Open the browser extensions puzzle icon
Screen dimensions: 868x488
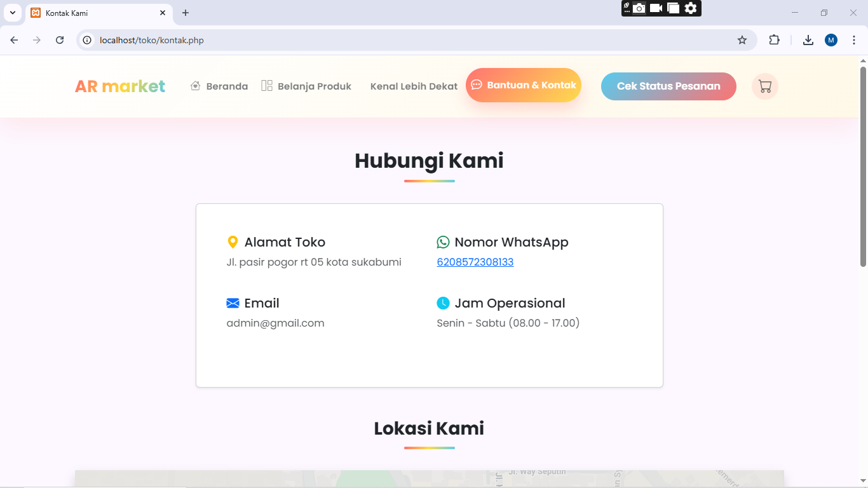(x=774, y=40)
